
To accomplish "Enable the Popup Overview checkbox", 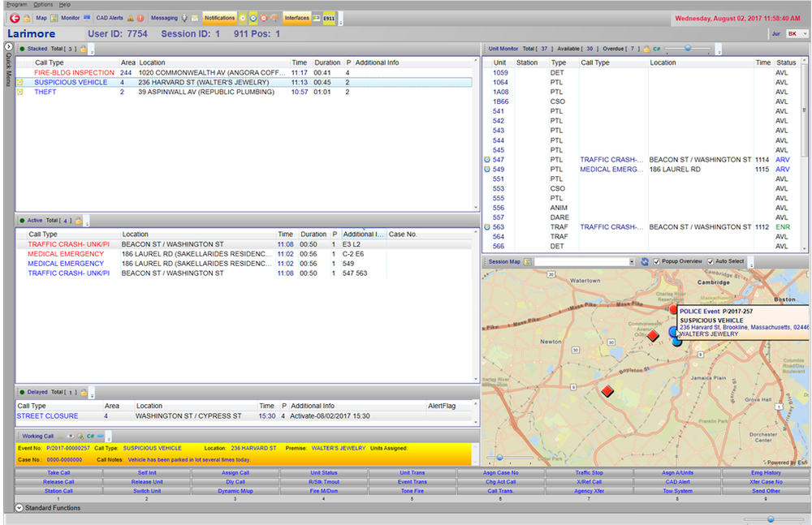I will coord(655,261).
